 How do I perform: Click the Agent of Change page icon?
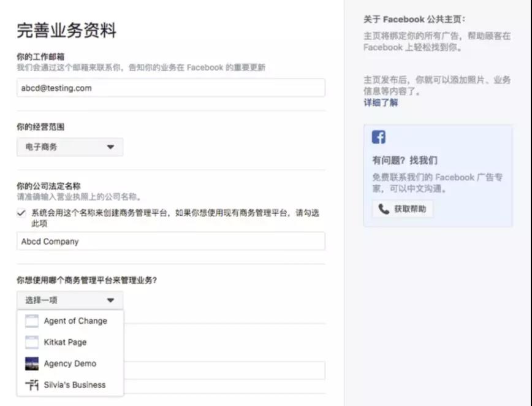click(32, 321)
